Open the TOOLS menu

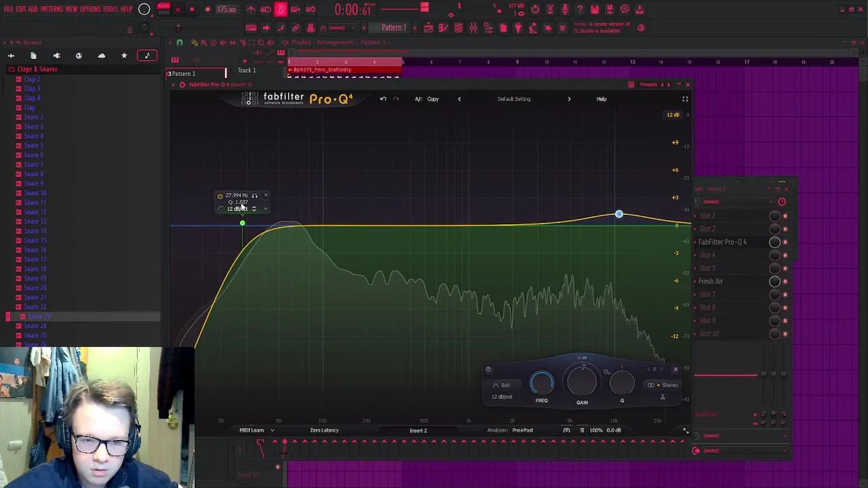click(x=111, y=9)
